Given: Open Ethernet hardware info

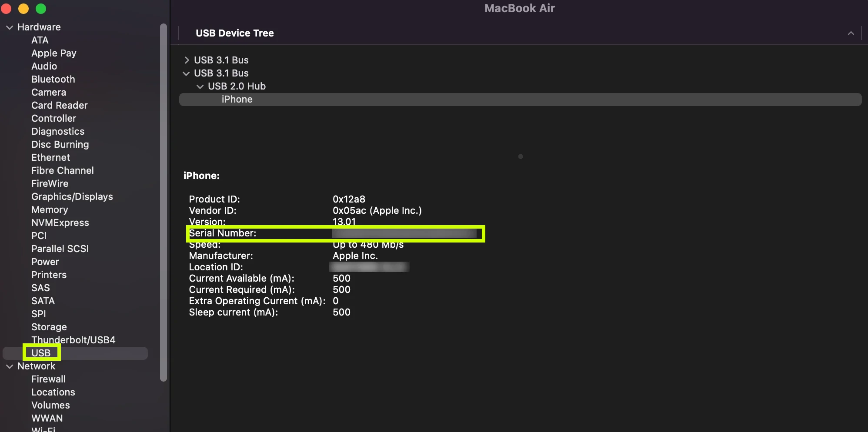Looking at the screenshot, I should [x=51, y=157].
